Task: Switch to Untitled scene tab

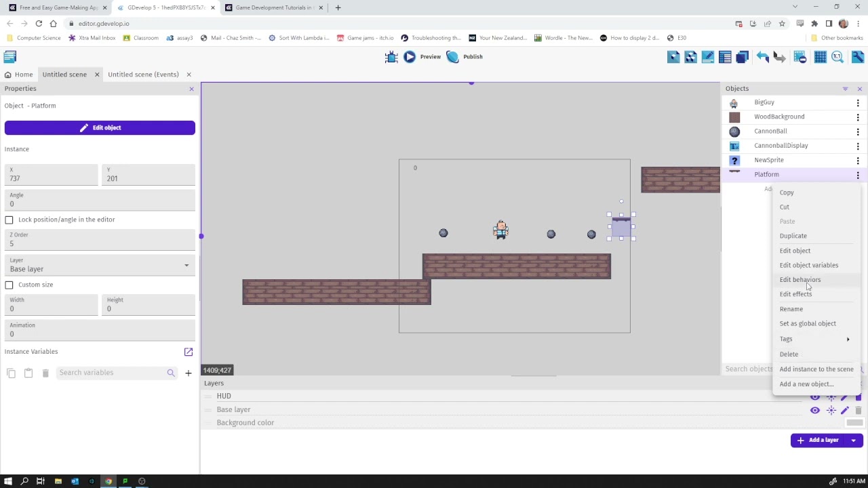Action: pyautogui.click(x=64, y=75)
